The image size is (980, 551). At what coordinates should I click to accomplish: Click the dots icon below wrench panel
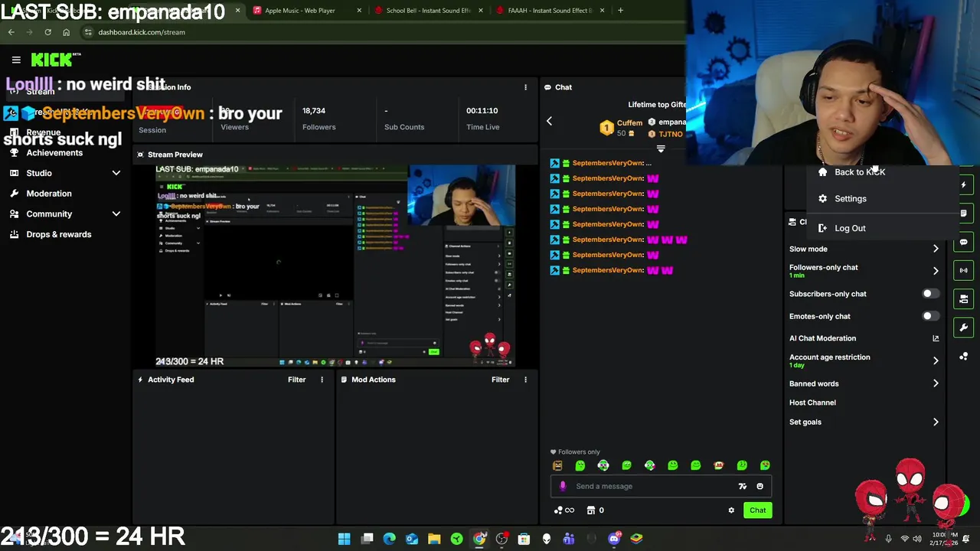[x=964, y=357]
